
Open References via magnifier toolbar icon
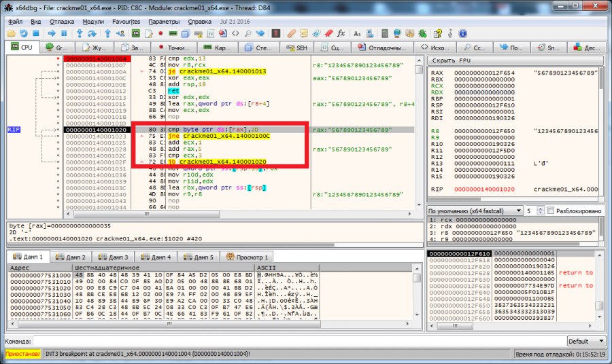click(x=248, y=33)
